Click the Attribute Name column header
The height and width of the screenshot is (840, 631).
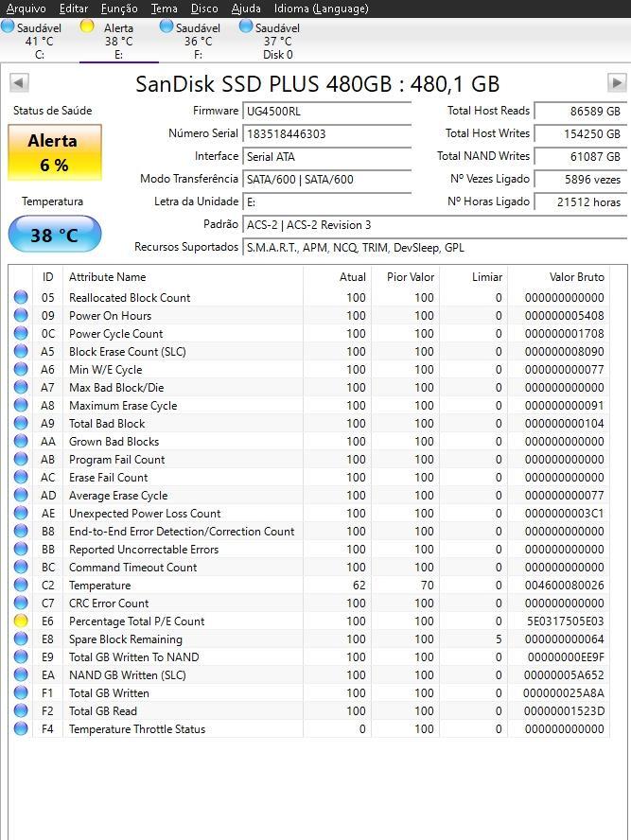(x=183, y=277)
